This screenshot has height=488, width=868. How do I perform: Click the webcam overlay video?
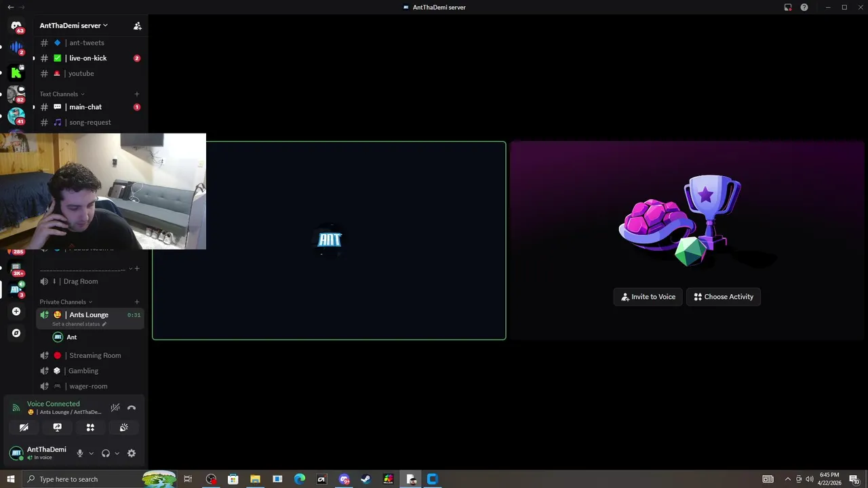[103, 191]
